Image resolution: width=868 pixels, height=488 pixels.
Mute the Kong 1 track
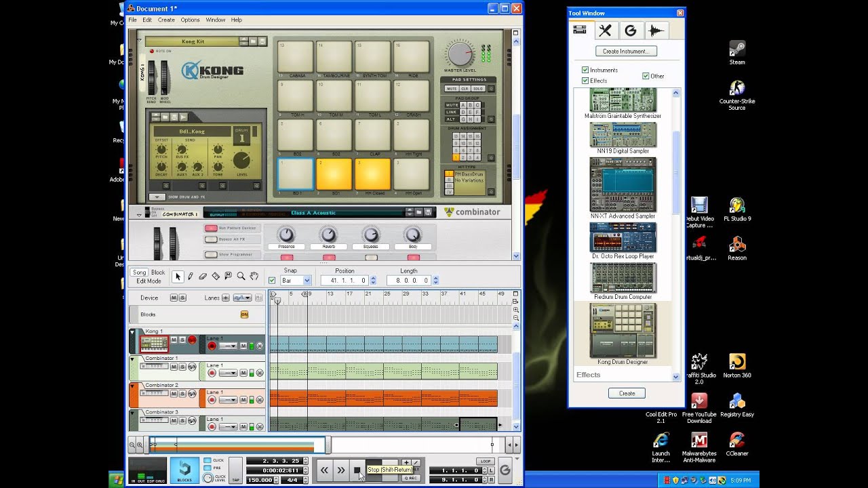coord(174,340)
